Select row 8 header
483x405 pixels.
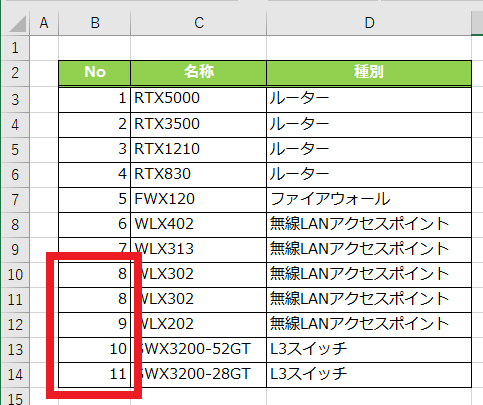click(x=15, y=225)
